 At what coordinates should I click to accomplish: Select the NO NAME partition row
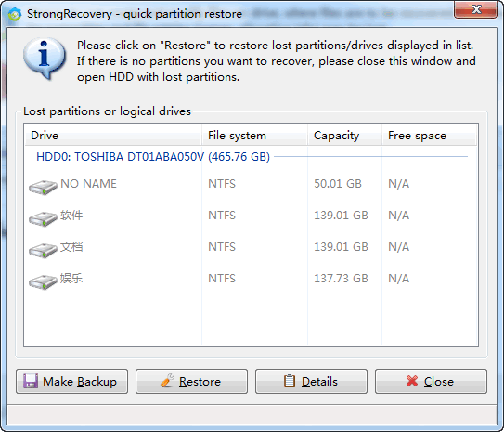251,184
